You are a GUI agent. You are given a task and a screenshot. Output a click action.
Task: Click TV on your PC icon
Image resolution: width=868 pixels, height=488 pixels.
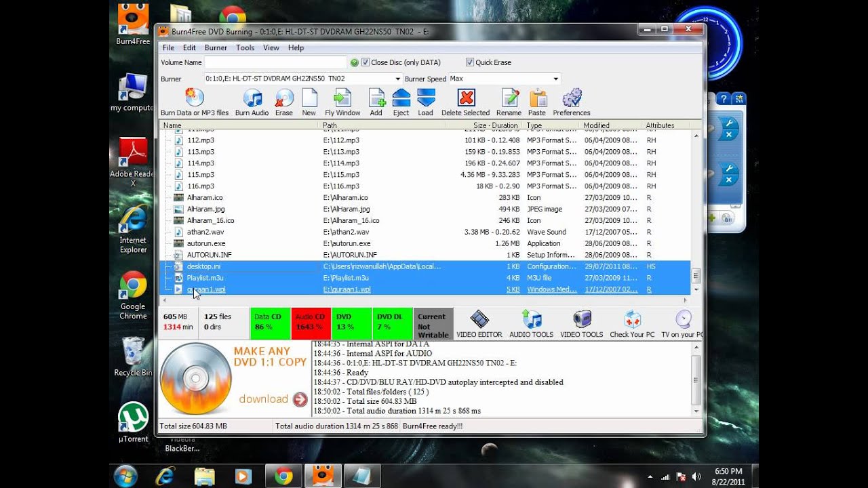682,324
